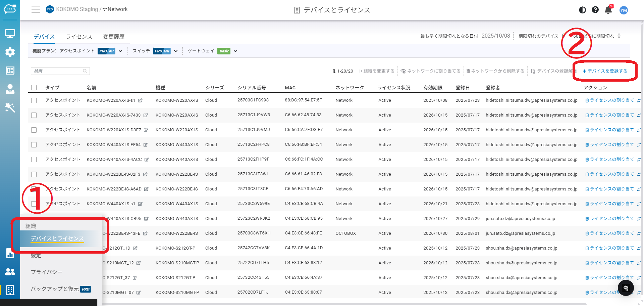This screenshot has width=644, height=306.
Task: Edit name of KOKOMO-W220AX-IS-s1 device
Action: pyautogui.click(x=140, y=100)
